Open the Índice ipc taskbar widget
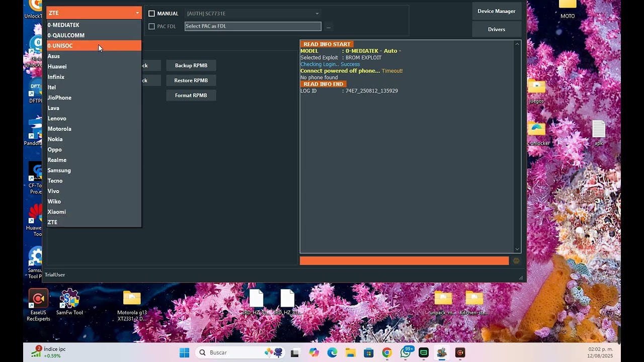 (48, 352)
